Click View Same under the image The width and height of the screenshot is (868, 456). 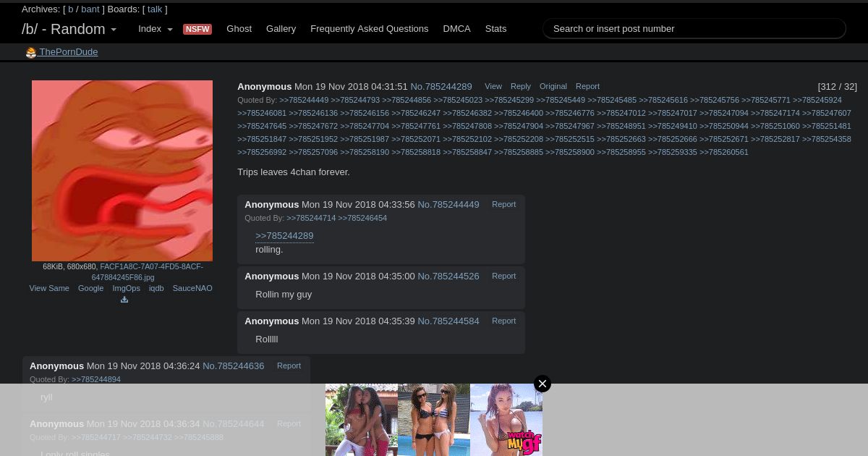[49, 288]
